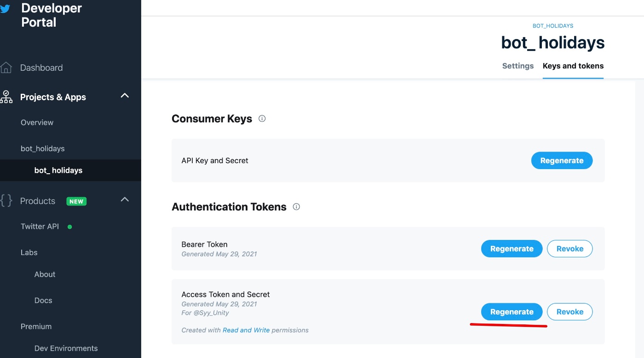The image size is (644, 358).
Task: Click the Projects & Apps hierarchy icon
Action: click(6, 97)
